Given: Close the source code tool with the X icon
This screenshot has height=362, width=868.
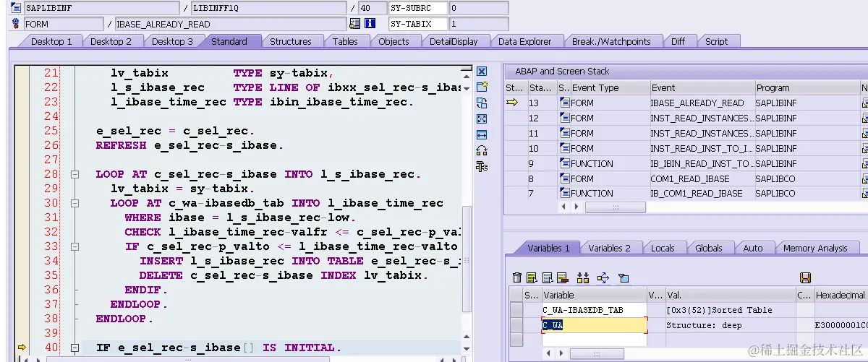Looking at the screenshot, I should click(x=482, y=72).
